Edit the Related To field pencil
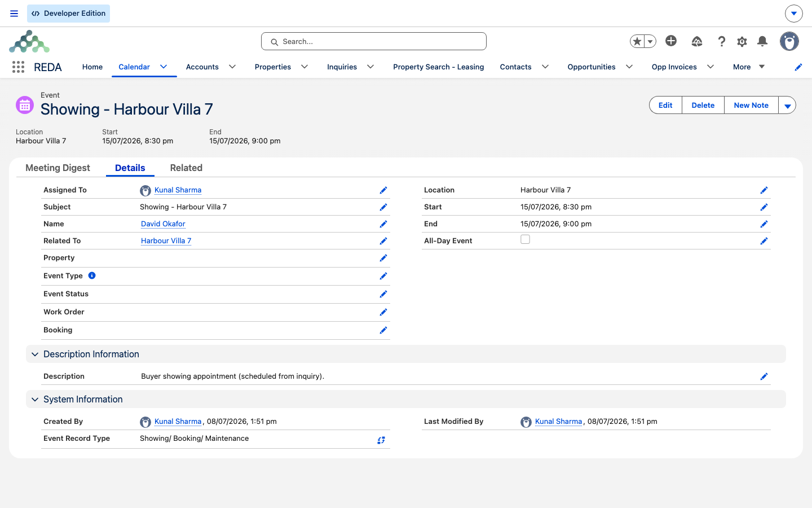The image size is (812, 508). [x=383, y=241]
